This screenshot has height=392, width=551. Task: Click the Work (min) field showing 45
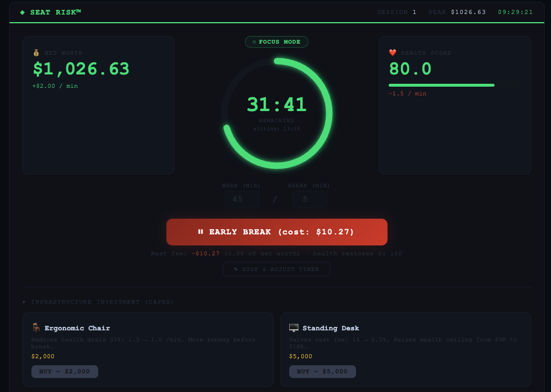point(242,199)
